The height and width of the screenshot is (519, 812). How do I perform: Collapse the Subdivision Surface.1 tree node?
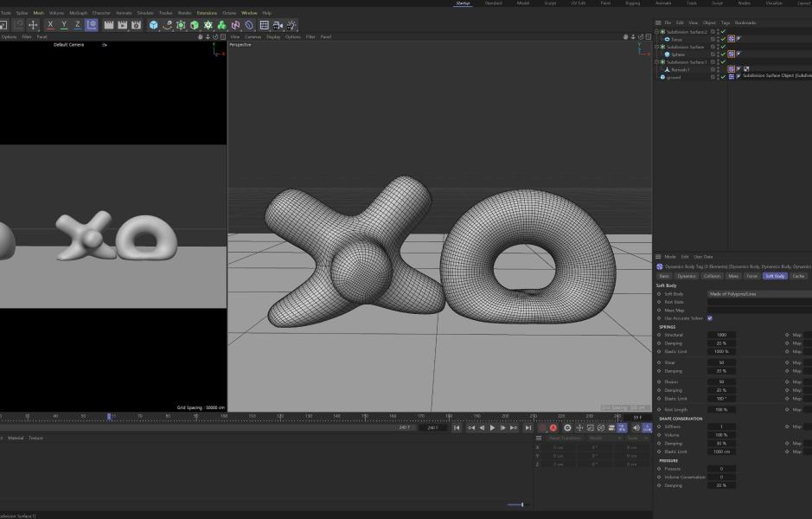click(658, 62)
